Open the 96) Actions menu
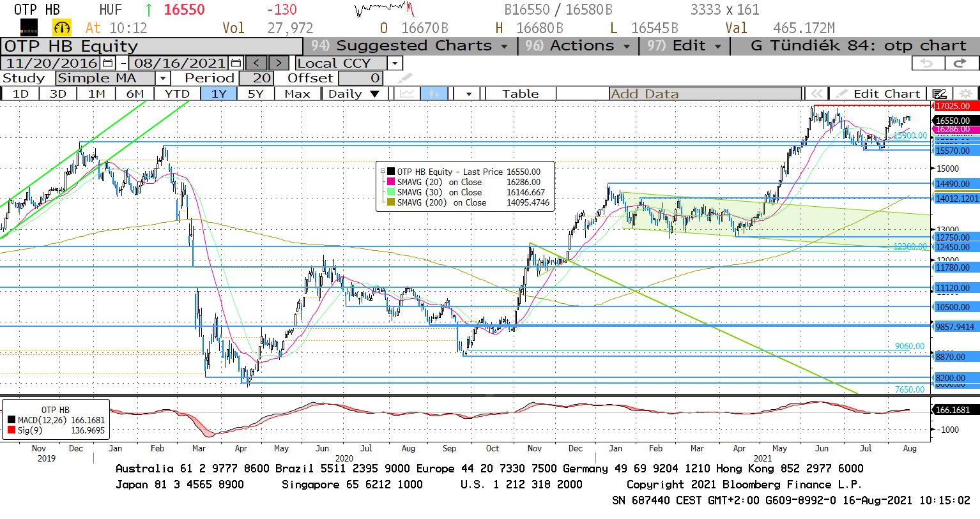 pyautogui.click(x=578, y=46)
